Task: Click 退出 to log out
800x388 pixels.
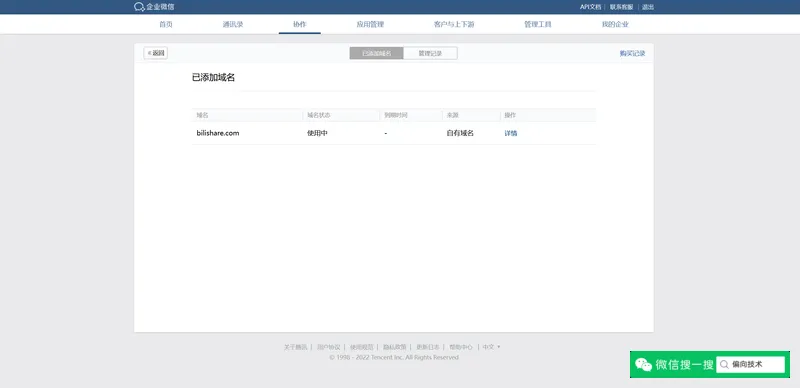Action: 648,7
